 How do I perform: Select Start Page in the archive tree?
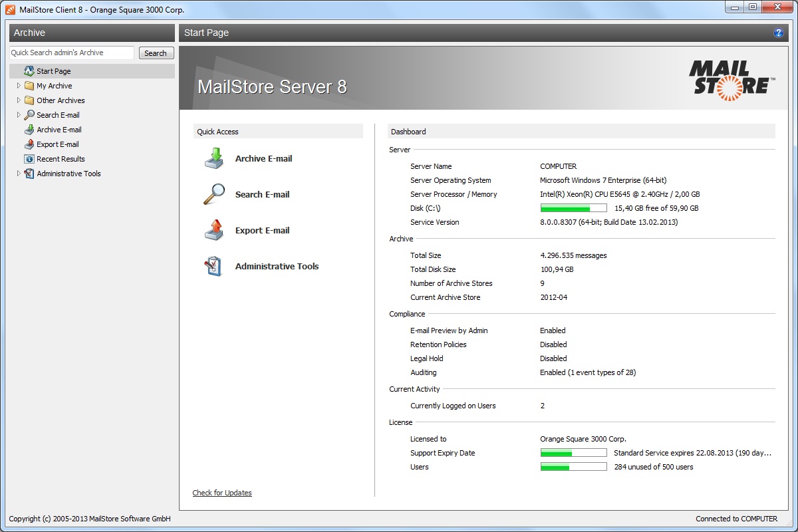pos(53,71)
